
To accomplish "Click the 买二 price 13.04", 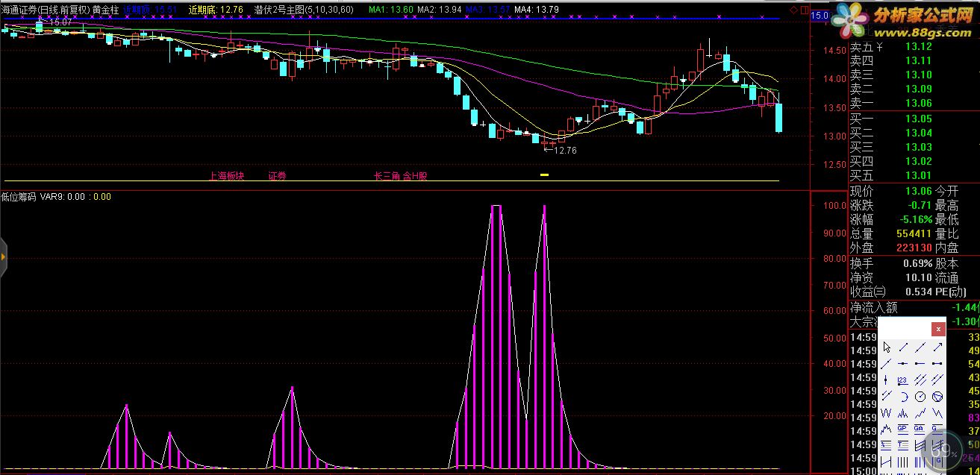I will click(918, 133).
